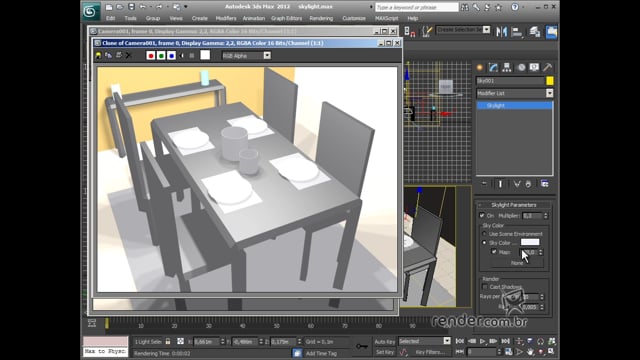Click the Align tool icon in main toolbar

(x=517, y=32)
